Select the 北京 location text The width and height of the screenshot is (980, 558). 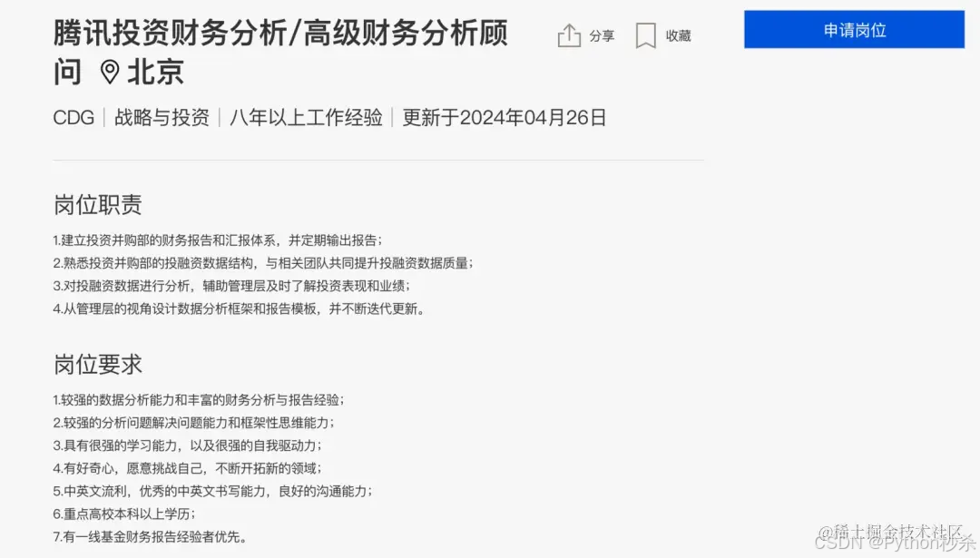[x=156, y=72]
